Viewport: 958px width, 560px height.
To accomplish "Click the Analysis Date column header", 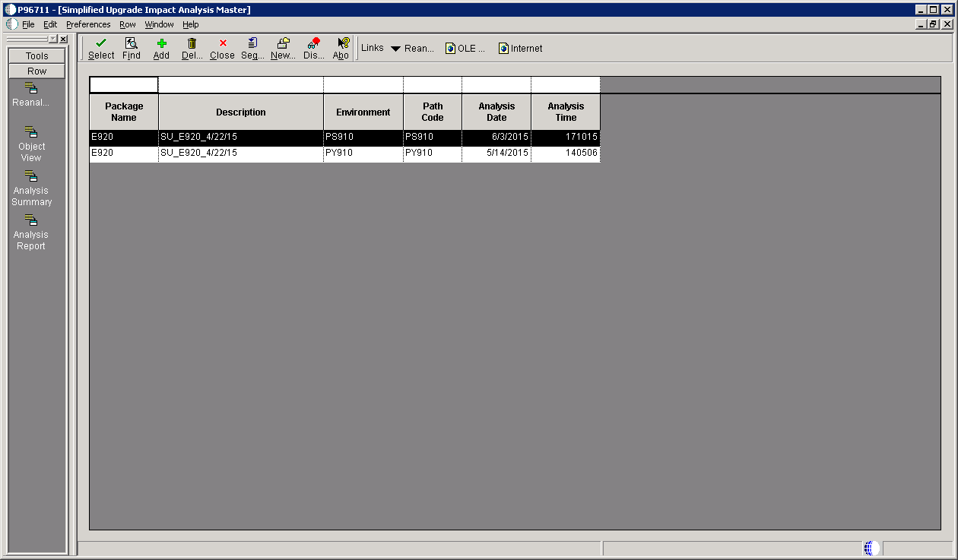I will click(x=496, y=112).
